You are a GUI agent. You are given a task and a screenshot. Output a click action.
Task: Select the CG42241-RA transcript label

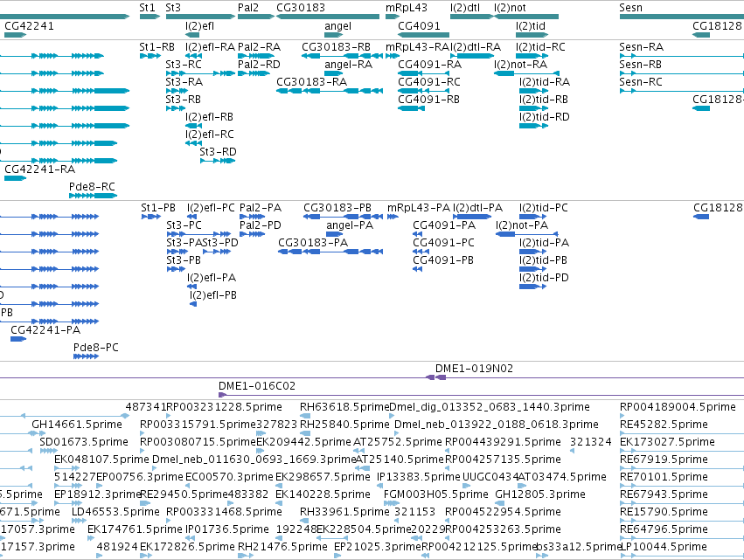[x=40, y=169]
